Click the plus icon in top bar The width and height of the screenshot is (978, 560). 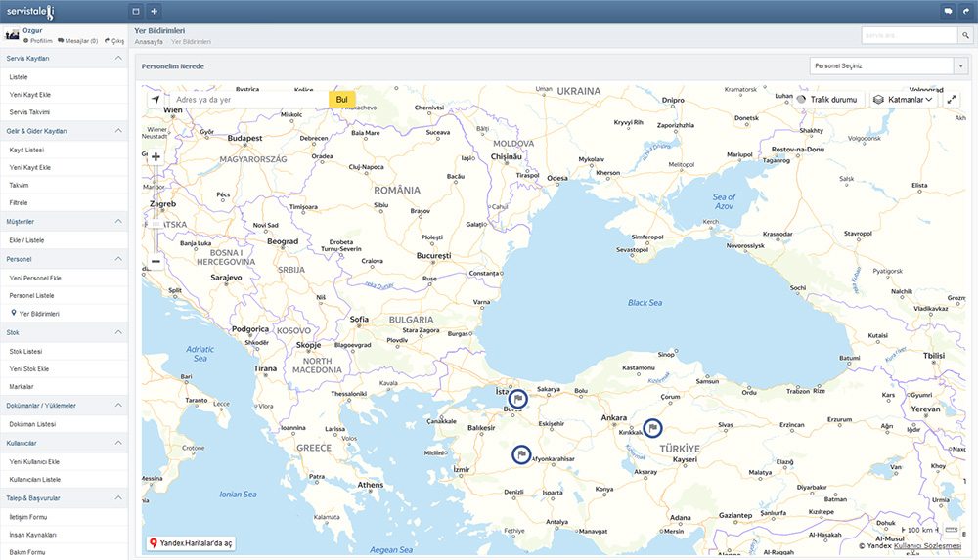pyautogui.click(x=155, y=11)
